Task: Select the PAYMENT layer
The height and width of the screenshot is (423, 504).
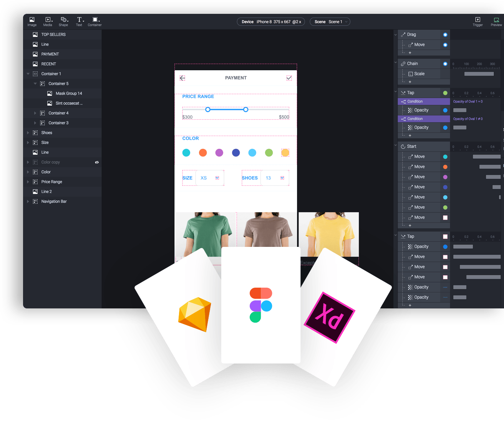Action: point(62,54)
